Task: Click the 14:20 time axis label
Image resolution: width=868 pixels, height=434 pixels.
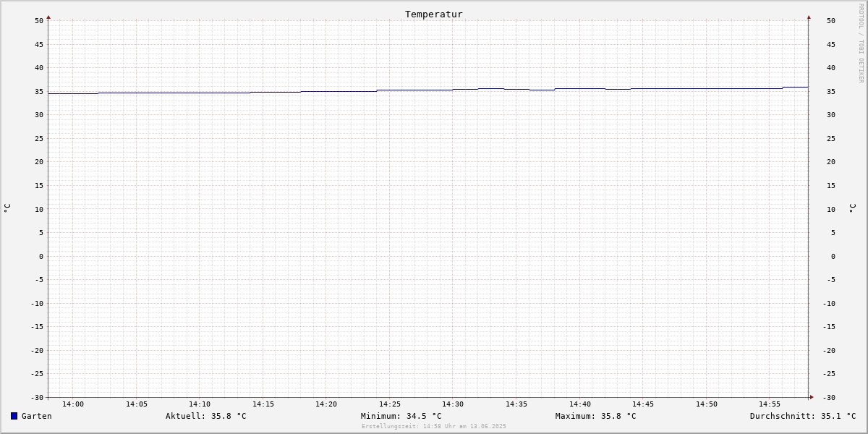Action: point(326,404)
